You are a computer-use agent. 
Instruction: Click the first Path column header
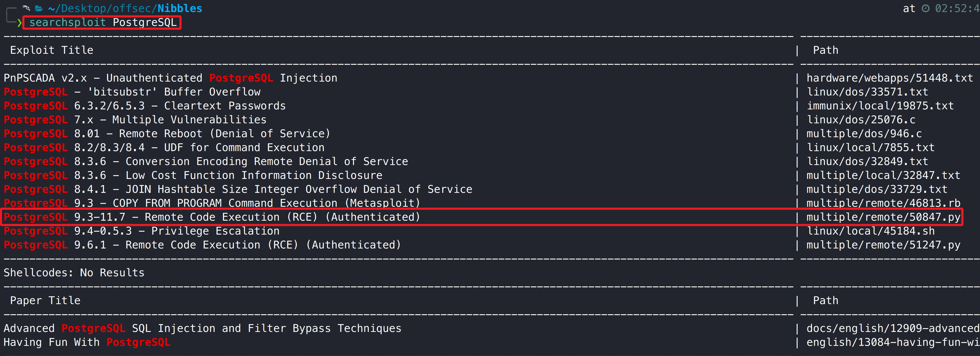[825, 50]
